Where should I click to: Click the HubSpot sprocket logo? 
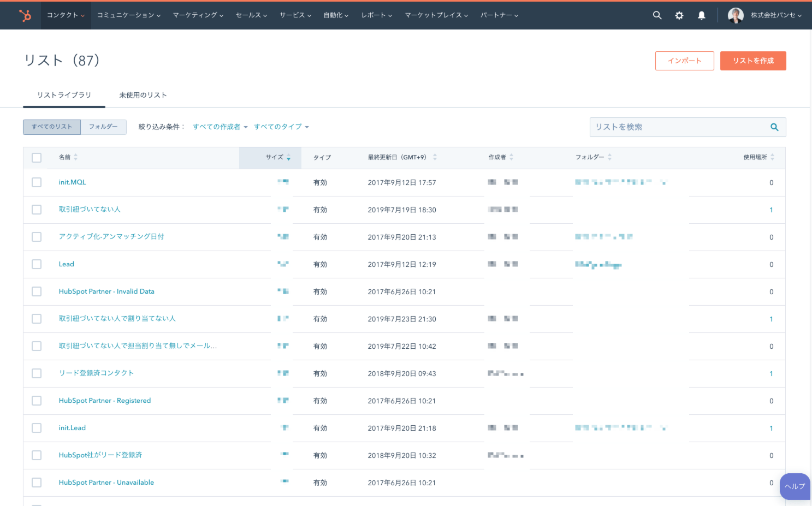25,15
